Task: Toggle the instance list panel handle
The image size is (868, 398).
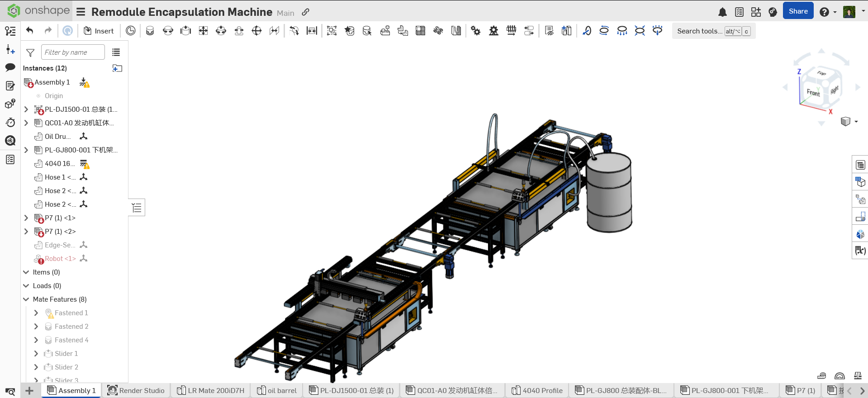Action: click(x=137, y=208)
